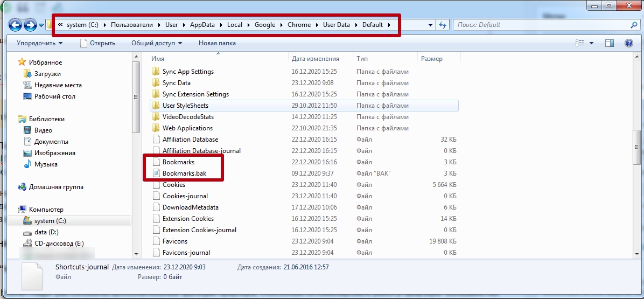Viewport: 644px width, 299px height.
Task: Sort files by Дата изменения column
Action: pos(315,59)
